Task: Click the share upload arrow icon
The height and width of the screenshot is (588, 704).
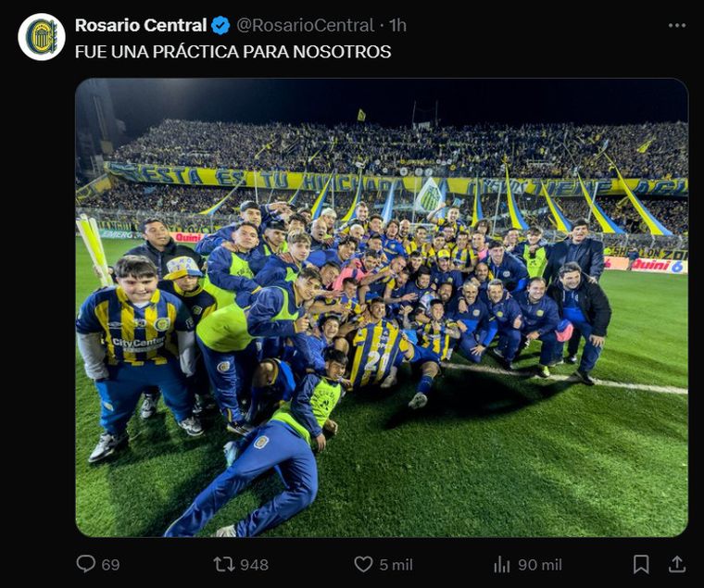Action: [677, 563]
